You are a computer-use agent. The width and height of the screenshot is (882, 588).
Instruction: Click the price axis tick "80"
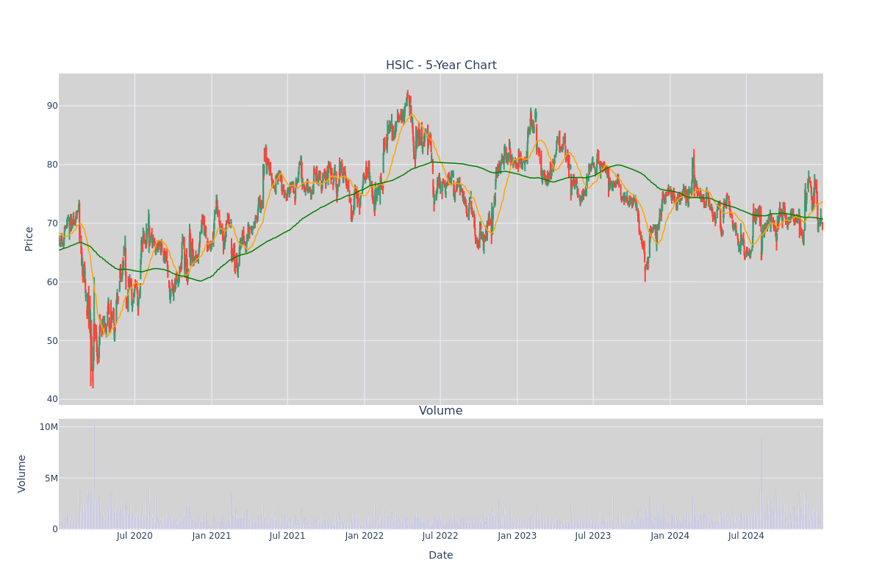pos(52,165)
